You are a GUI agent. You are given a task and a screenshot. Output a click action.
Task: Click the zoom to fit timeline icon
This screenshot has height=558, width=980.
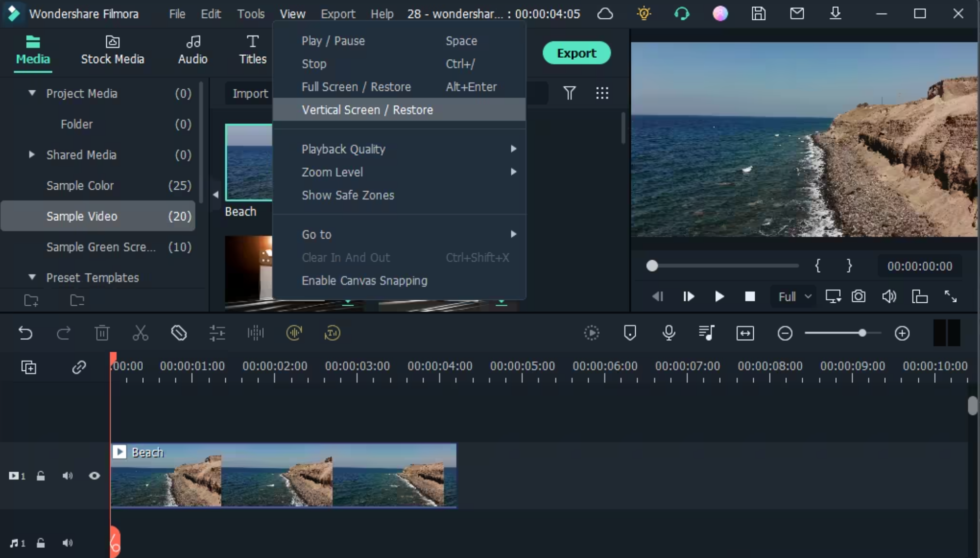[745, 333]
